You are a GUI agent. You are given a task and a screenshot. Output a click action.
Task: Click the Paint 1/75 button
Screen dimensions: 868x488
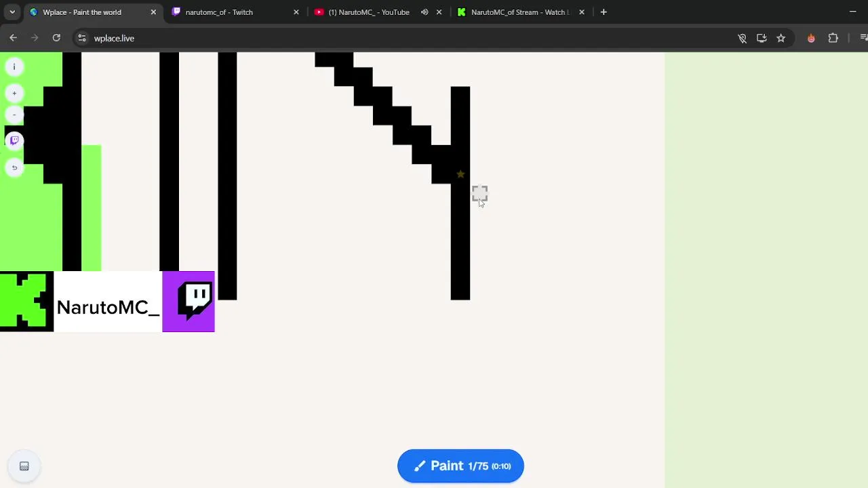[460, 466]
